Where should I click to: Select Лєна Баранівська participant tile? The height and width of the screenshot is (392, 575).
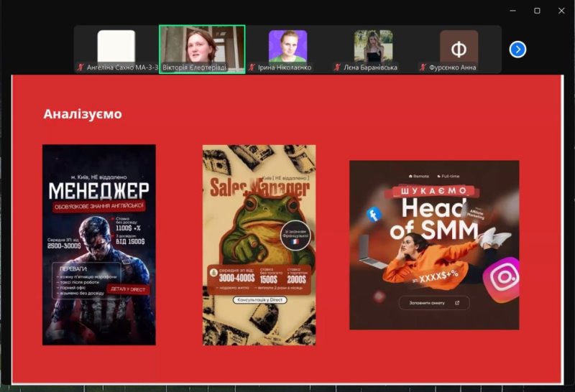373,50
